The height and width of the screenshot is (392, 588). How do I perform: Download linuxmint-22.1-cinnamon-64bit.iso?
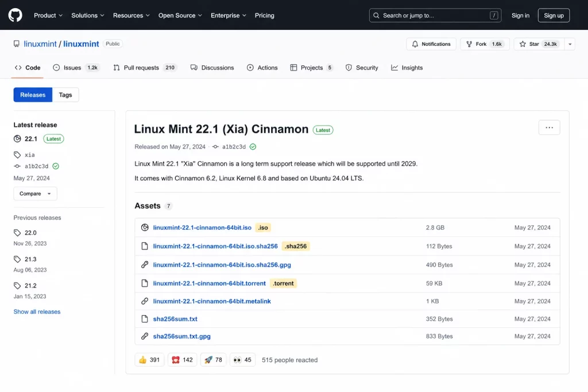tap(202, 227)
